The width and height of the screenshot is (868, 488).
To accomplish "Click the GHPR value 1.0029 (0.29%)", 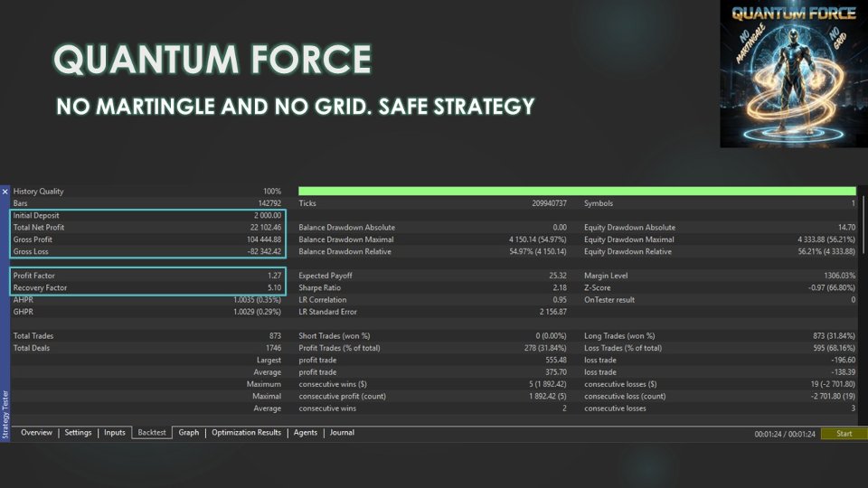I will 257,312.
